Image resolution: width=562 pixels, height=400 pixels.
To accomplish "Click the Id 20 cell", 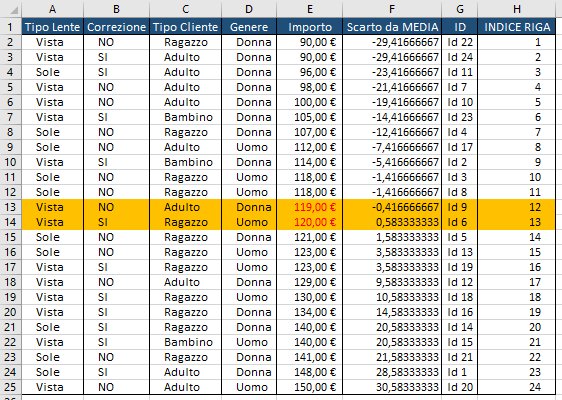I will coord(460,387).
